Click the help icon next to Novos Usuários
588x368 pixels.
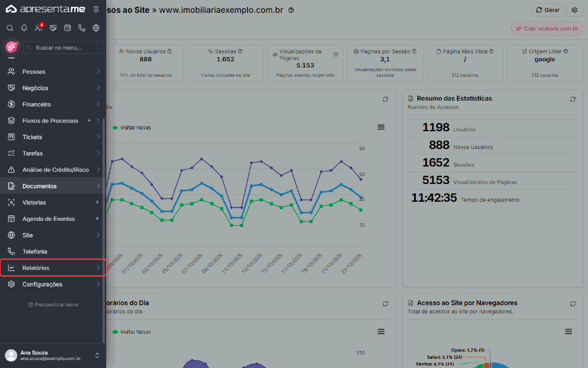click(x=170, y=51)
